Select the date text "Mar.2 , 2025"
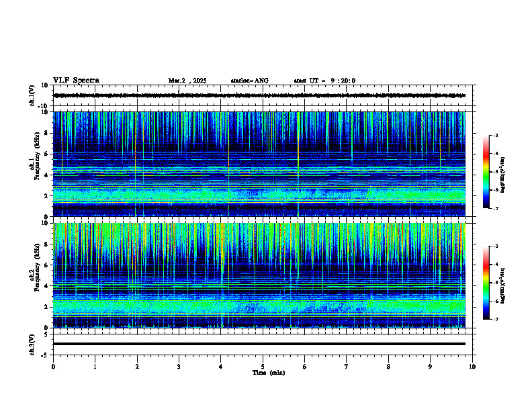 187,81
